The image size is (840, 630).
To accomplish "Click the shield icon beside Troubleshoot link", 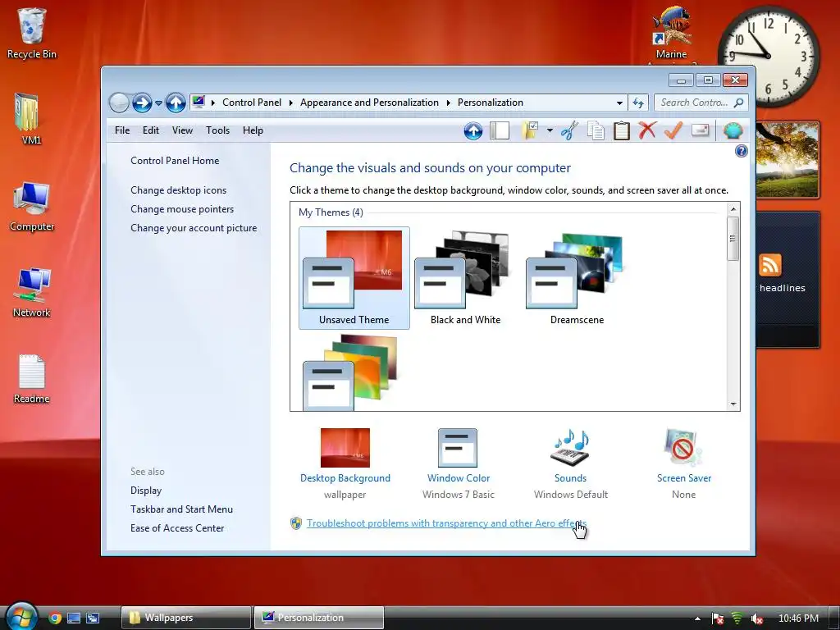I will 295,523.
